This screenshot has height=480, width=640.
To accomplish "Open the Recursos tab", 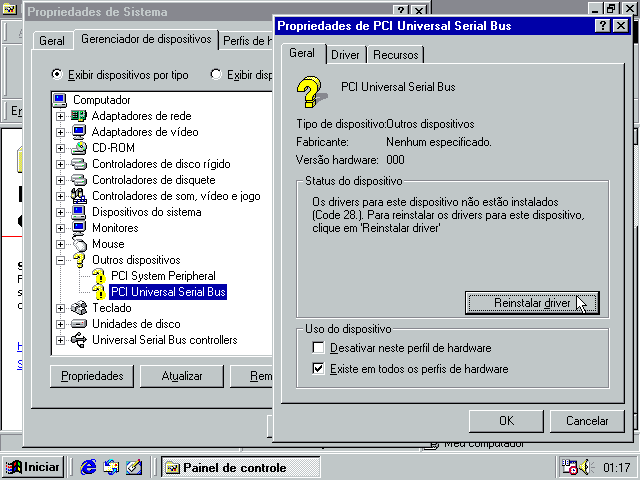I will click(x=396, y=55).
